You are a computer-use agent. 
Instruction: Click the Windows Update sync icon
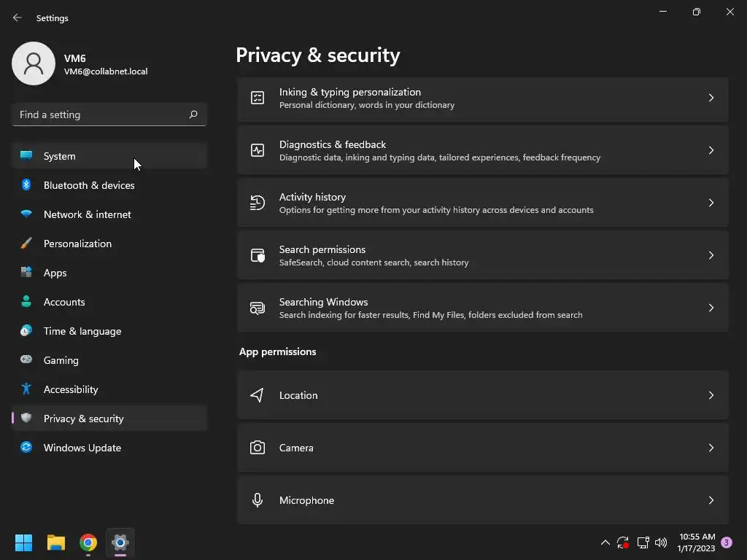pos(26,448)
